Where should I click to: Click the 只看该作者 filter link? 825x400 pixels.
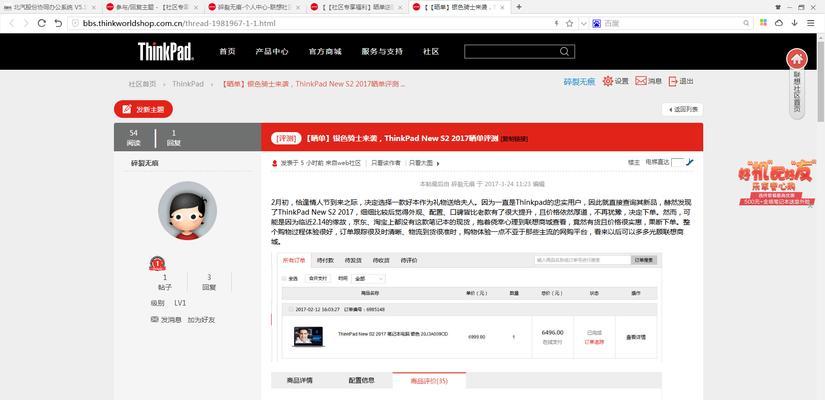pyautogui.click(x=386, y=163)
